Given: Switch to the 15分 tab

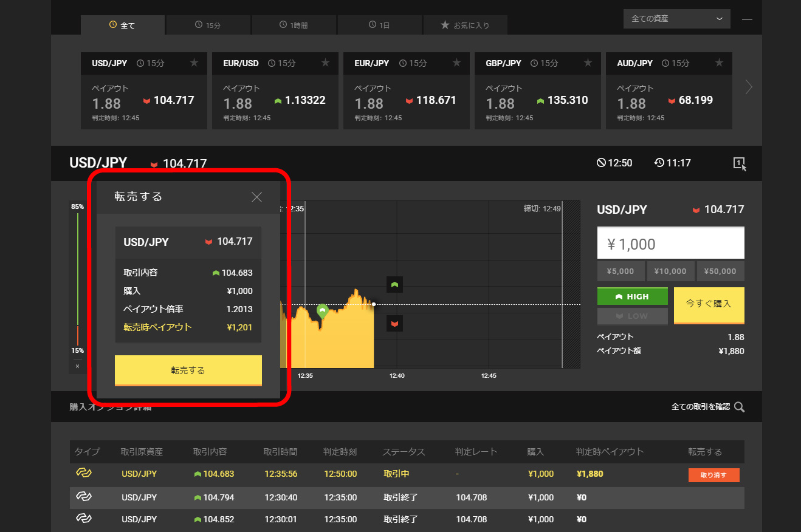Looking at the screenshot, I should [208, 25].
